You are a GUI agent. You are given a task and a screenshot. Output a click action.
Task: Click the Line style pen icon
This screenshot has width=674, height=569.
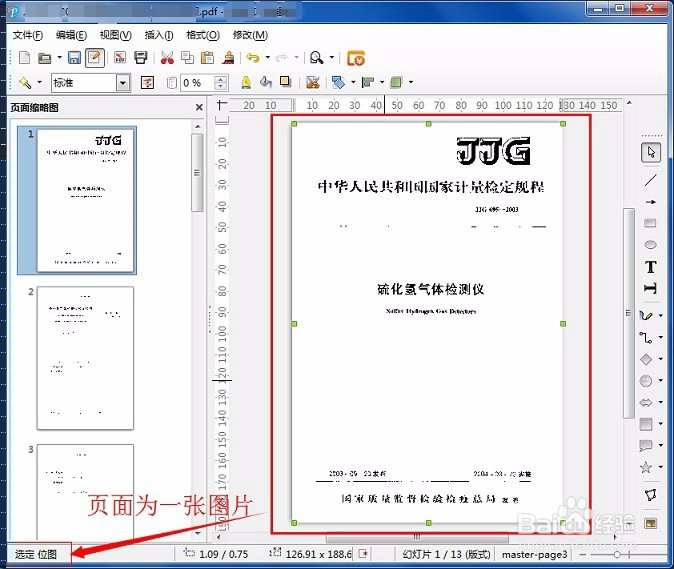246,82
